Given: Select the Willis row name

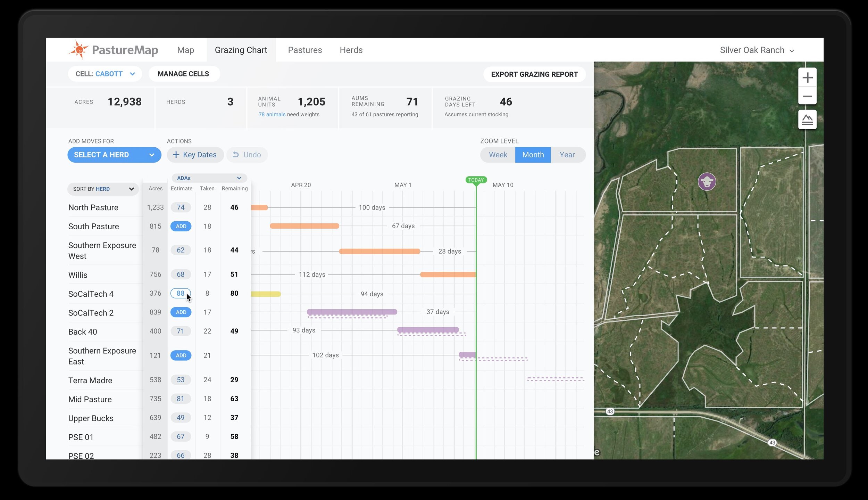Looking at the screenshot, I should point(78,275).
